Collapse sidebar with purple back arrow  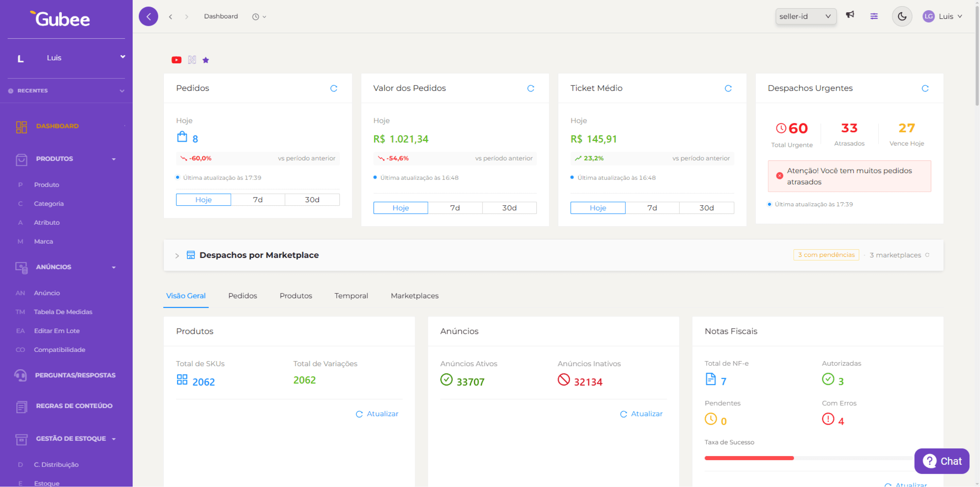[148, 16]
